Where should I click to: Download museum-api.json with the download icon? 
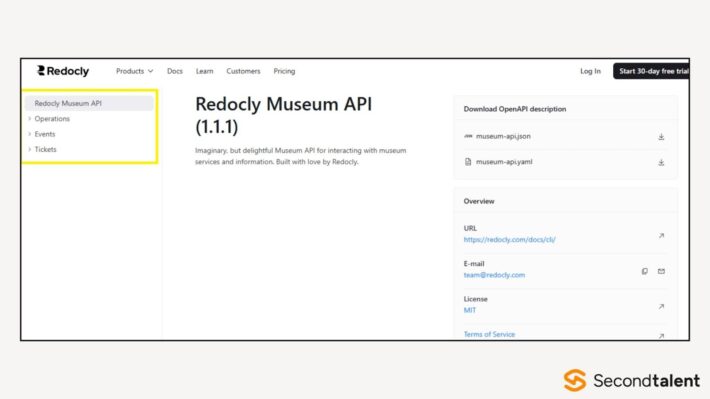[661, 136]
